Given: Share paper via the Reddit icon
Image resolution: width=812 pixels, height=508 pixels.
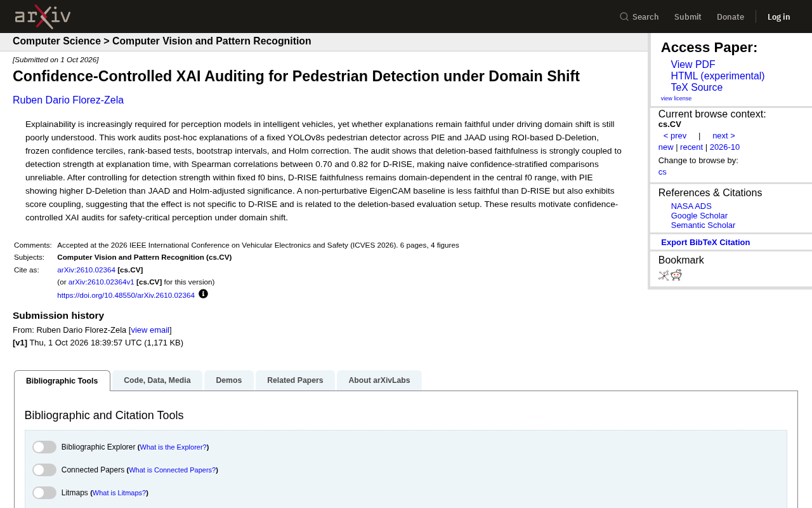Looking at the screenshot, I should pyautogui.click(x=676, y=275).
